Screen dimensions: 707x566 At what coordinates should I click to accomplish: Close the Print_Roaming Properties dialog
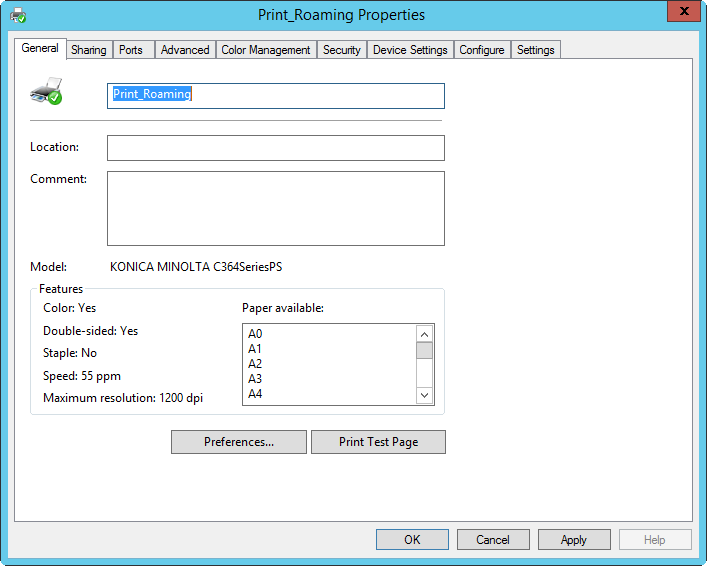[682, 12]
